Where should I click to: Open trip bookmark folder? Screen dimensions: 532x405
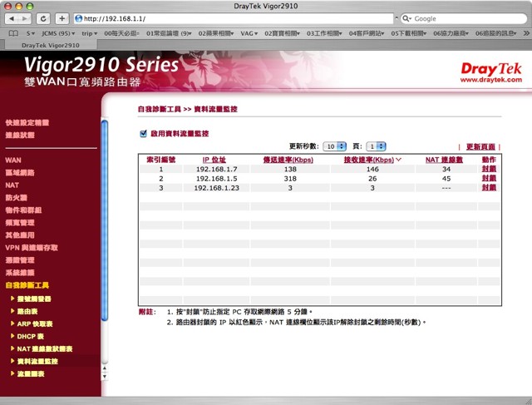coord(89,33)
